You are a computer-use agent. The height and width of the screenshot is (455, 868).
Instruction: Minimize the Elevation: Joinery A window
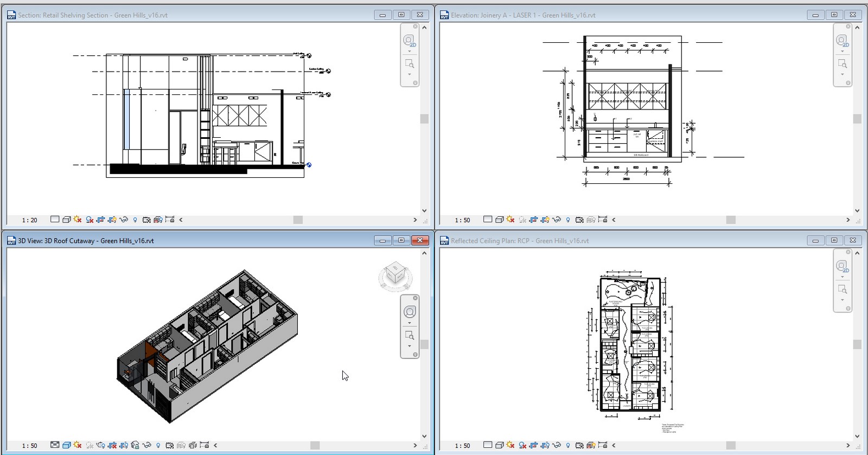click(815, 15)
